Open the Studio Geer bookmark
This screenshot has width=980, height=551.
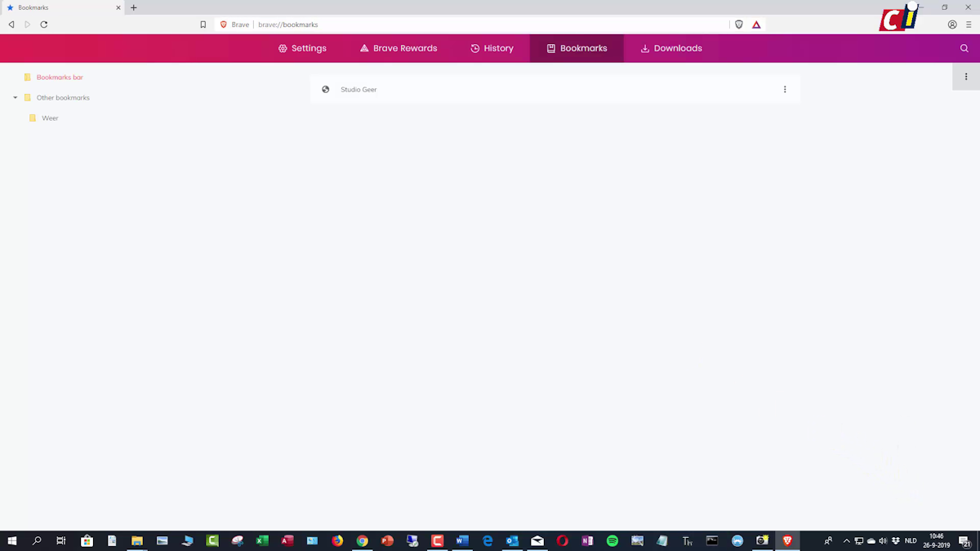point(359,89)
